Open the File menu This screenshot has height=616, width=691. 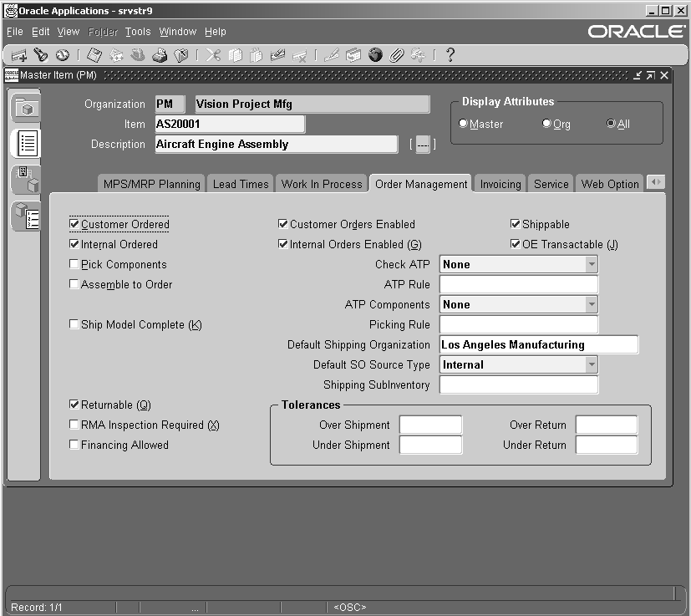click(14, 32)
